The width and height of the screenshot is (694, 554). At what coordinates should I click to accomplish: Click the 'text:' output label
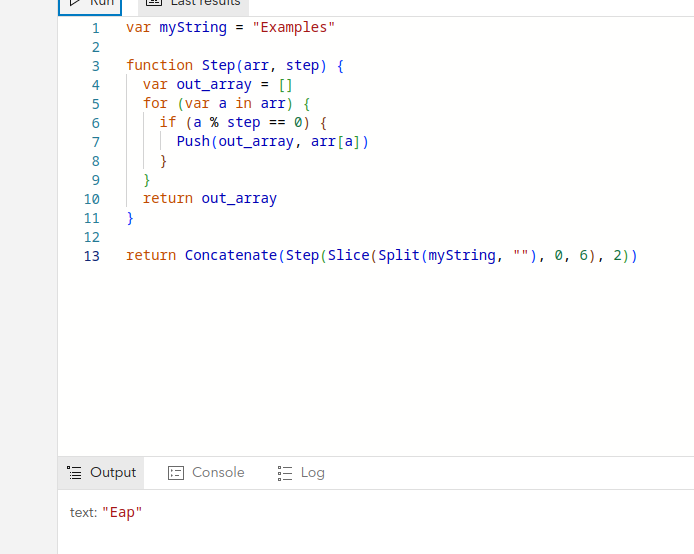[x=83, y=512]
